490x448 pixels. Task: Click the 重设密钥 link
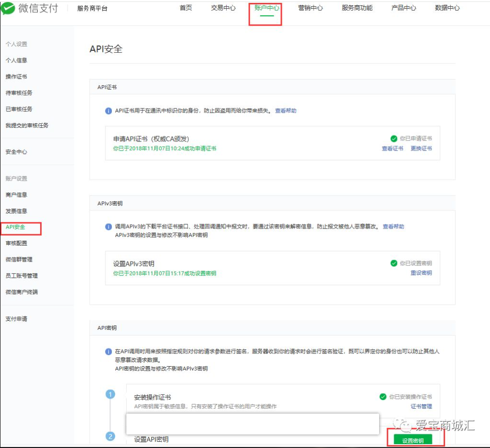421,273
